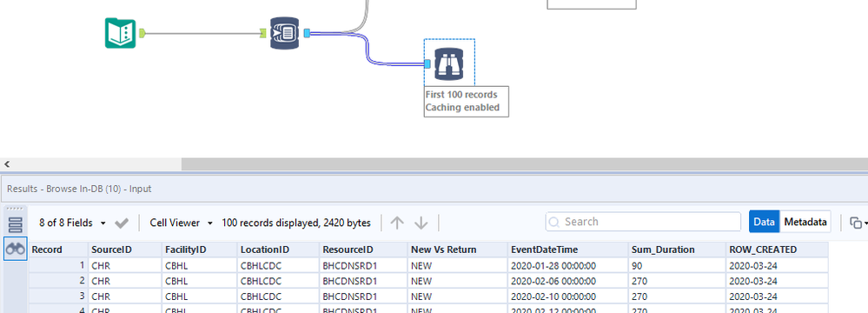The height and width of the screenshot is (313, 868).
Task: Click the LocationID column header
Action: [x=278, y=250]
